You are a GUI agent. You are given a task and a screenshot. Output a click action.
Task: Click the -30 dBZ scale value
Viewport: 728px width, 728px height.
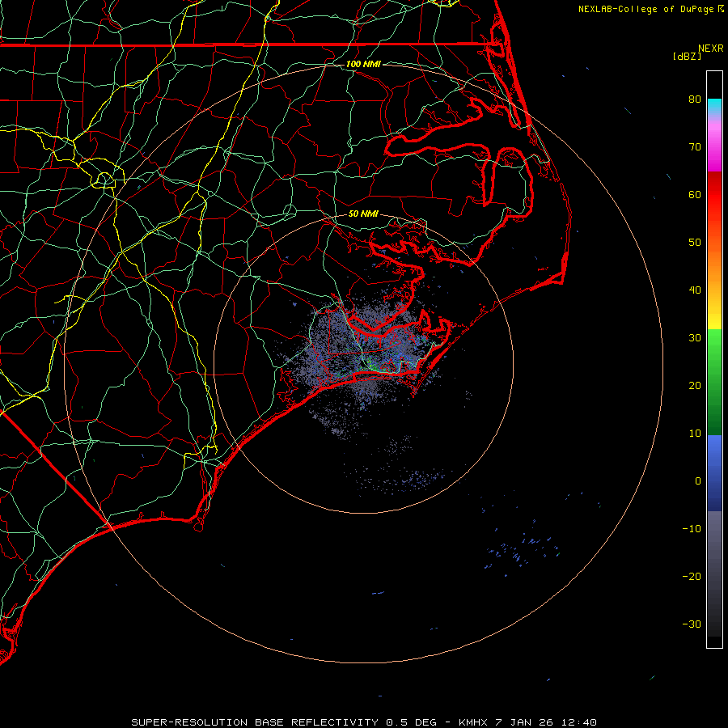pyautogui.click(x=692, y=624)
